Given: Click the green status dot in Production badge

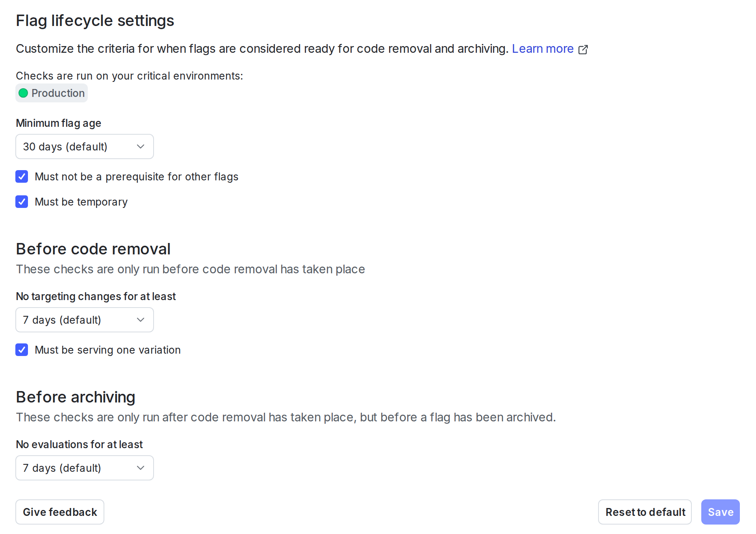Looking at the screenshot, I should click(x=23, y=93).
